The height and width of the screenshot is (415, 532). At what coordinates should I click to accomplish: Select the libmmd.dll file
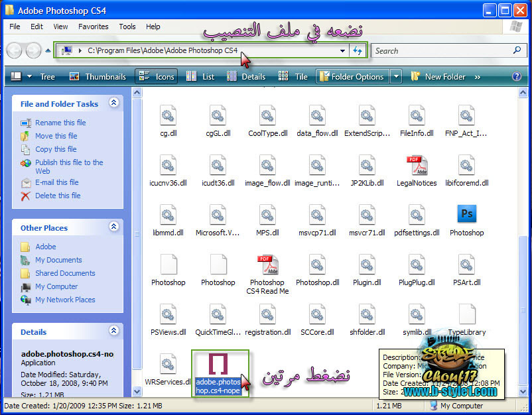coord(168,220)
